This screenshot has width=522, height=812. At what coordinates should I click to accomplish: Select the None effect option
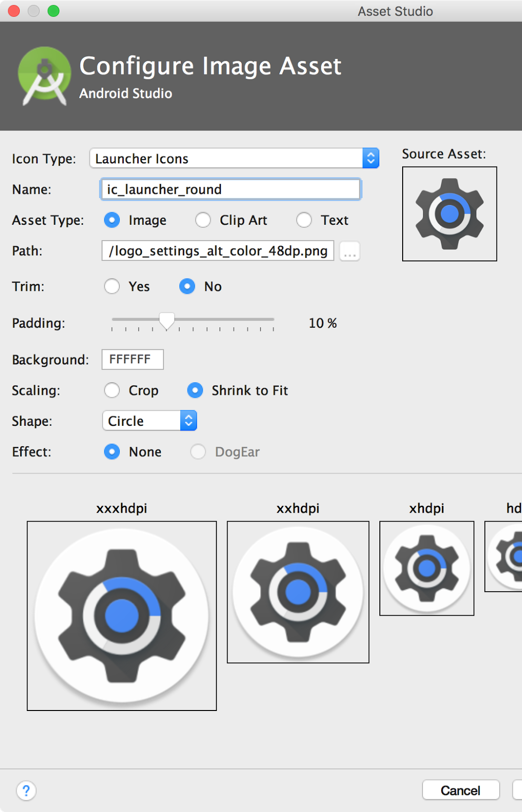click(x=112, y=452)
